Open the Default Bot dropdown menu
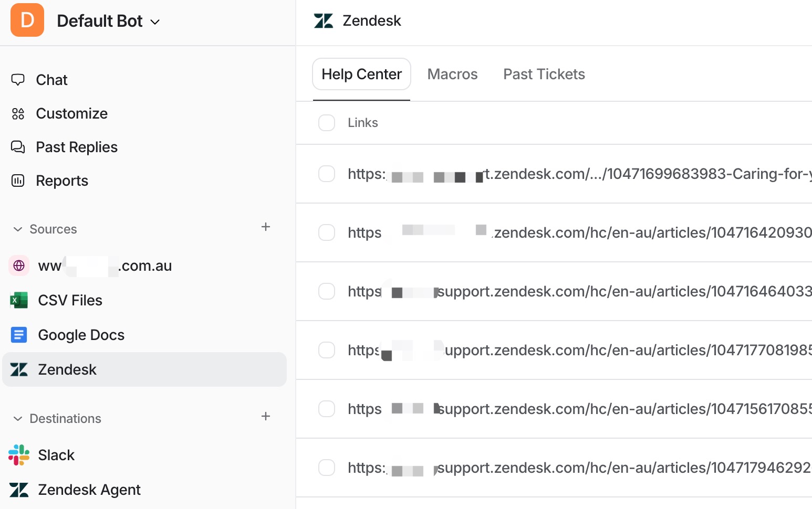The image size is (812, 509). coord(154,22)
